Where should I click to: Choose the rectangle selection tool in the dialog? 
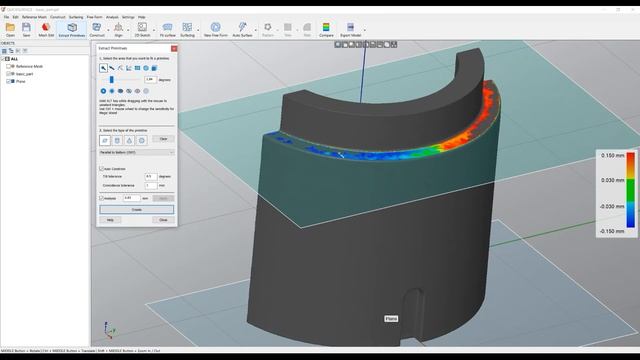(x=138, y=68)
